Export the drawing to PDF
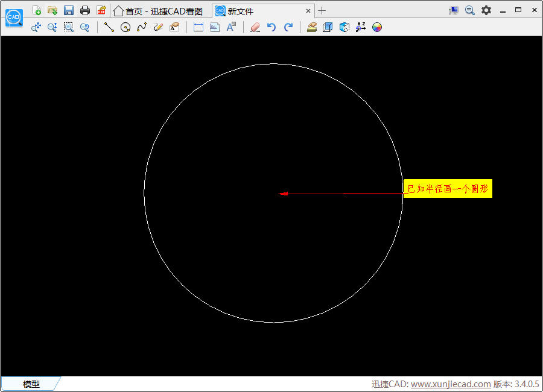Viewport: 543px width, 392px height. [x=101, y=10]
